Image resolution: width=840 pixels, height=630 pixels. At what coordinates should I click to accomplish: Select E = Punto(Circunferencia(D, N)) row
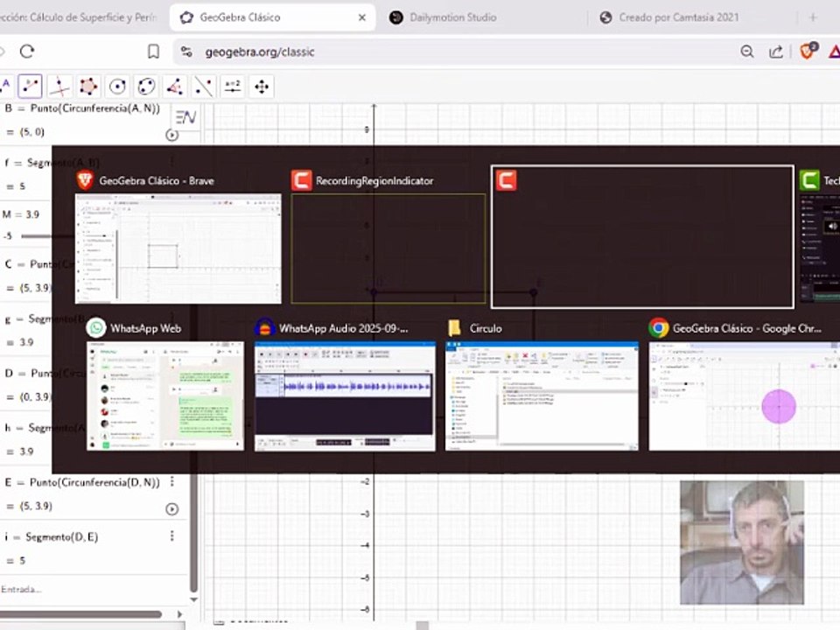pos(82,482)
